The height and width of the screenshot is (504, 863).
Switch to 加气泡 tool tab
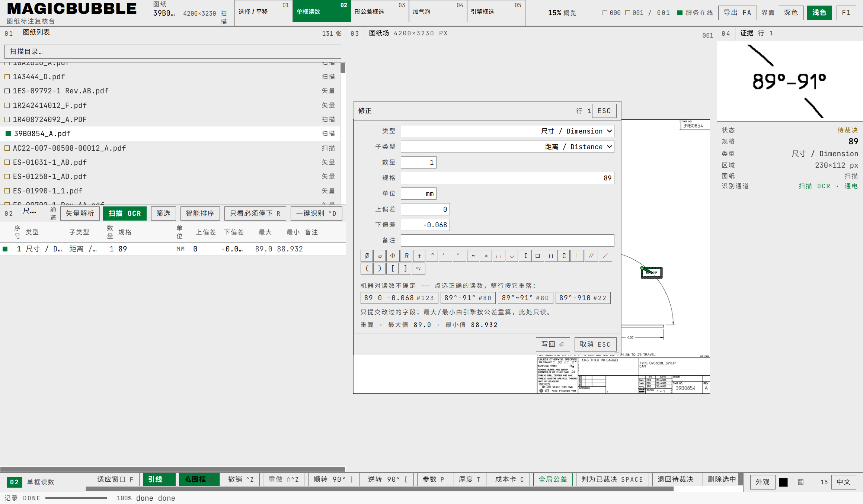click(438, 11)
